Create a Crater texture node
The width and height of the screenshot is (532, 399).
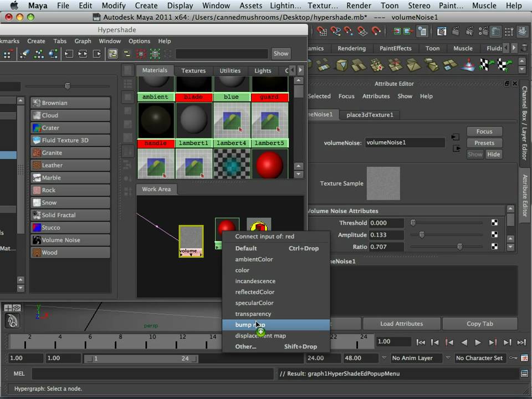pos(70,128)
